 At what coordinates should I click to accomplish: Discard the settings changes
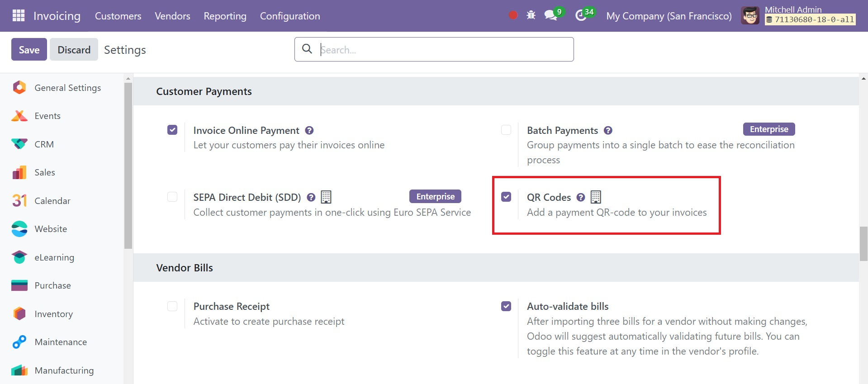point(74,49)
